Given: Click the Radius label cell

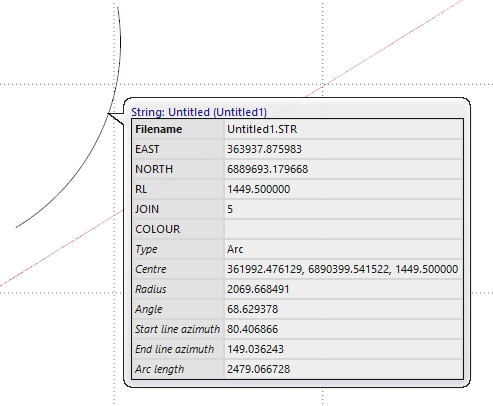Looking at the screenshot, I should pyautogui.click(x=178, y=289).
